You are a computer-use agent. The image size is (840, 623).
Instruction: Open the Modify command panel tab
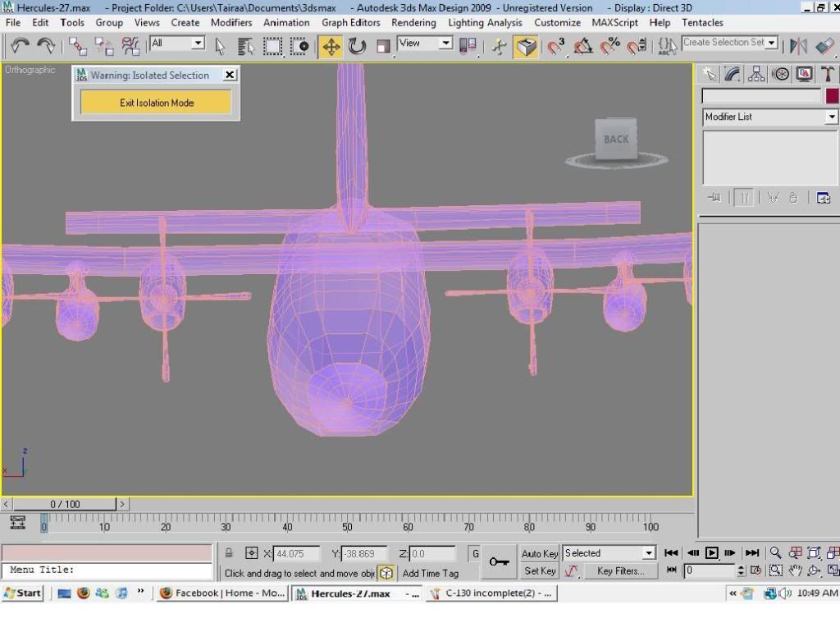pyautogui.click(x=733, y=74)
